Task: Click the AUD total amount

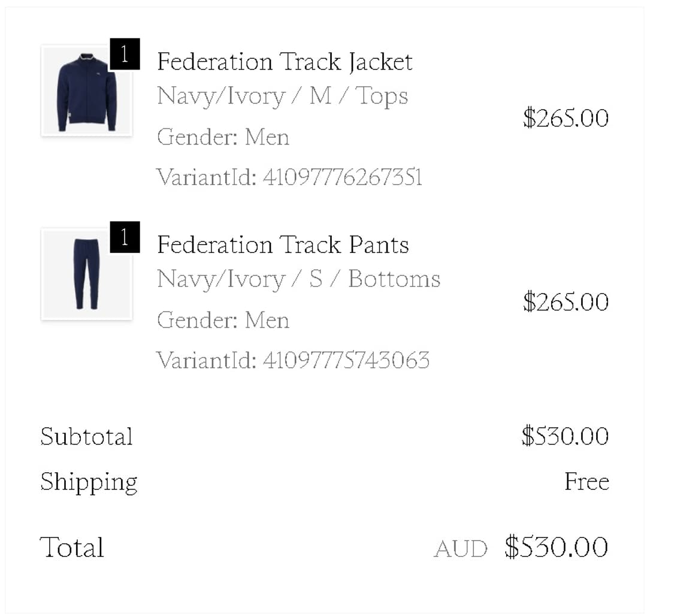Action: [x=556, y=547]
